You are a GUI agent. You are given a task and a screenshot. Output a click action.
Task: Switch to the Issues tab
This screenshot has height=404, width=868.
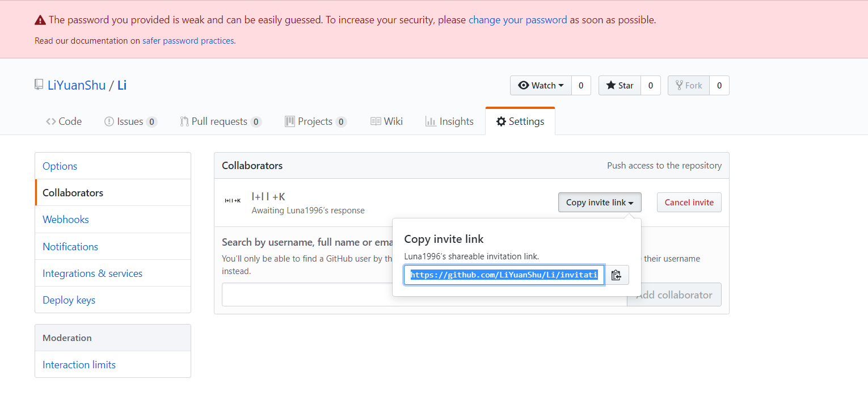[130, 121]
